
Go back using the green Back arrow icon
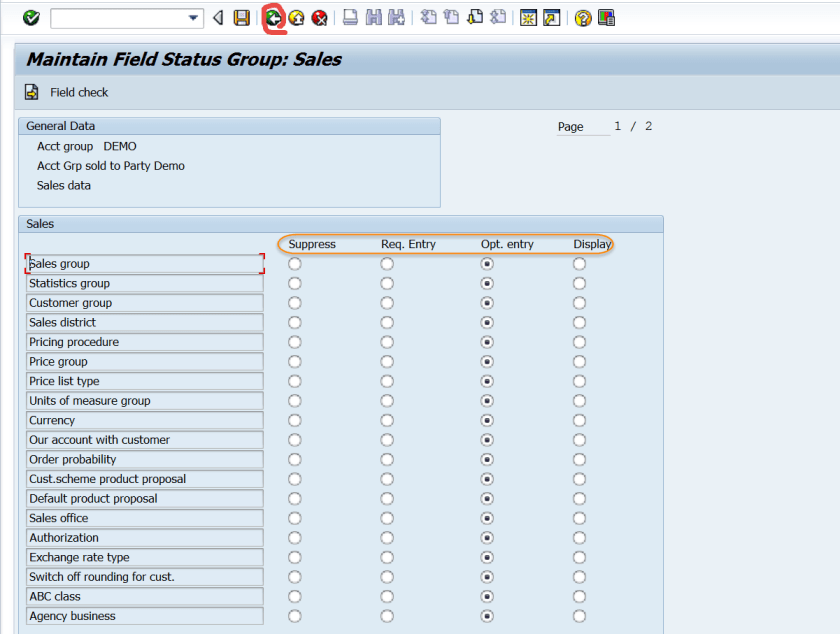click(x=274, y=18)
